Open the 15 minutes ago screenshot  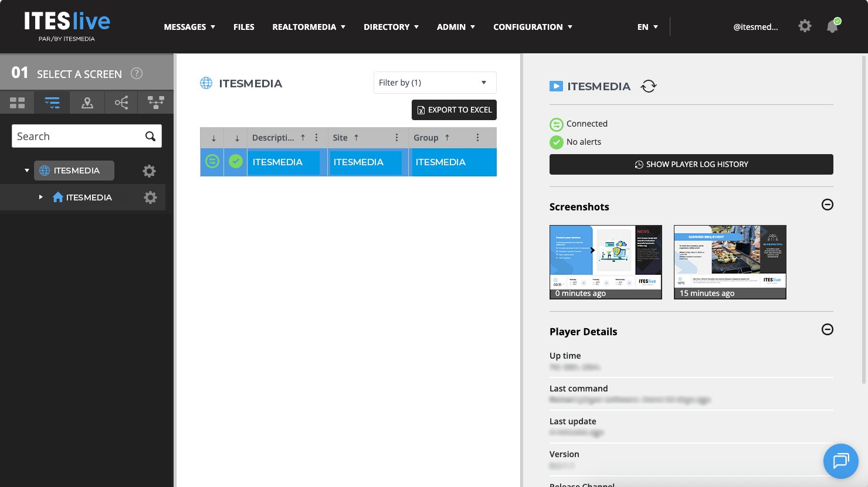point(730,262)
